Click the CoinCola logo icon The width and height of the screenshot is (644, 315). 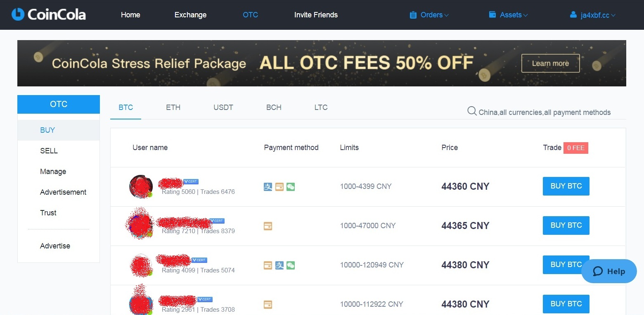tap(18, 14)
